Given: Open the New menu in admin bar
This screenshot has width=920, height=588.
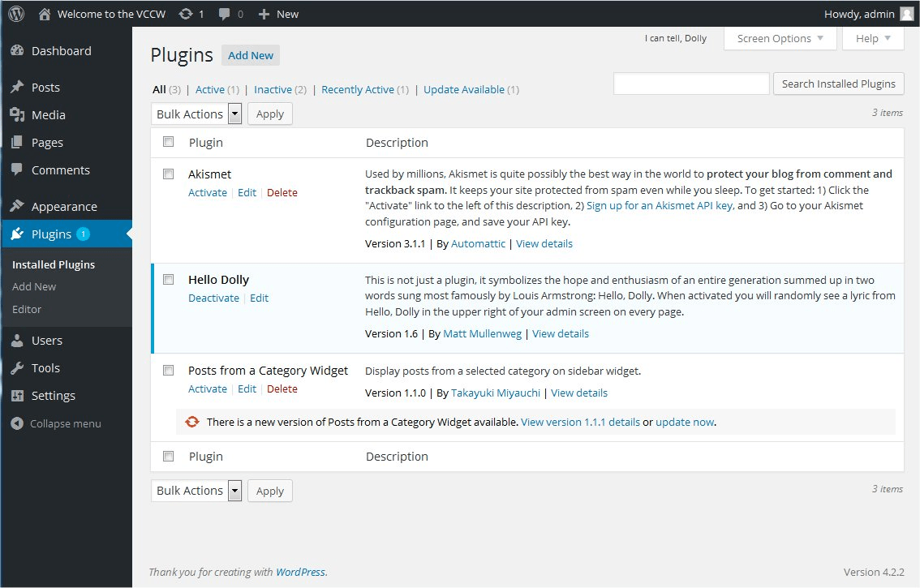Looking at the screenshot, I should [x=278, y=13].
